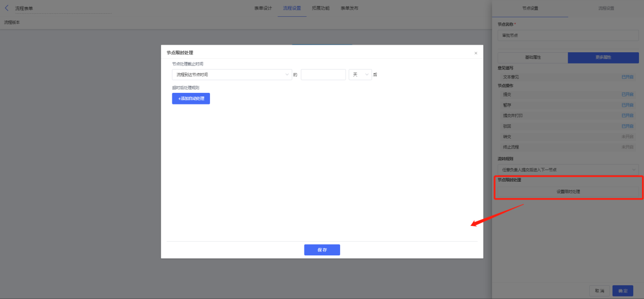Select the 基础属性 segment
644x299 pixels.
[x=533, y=57]
